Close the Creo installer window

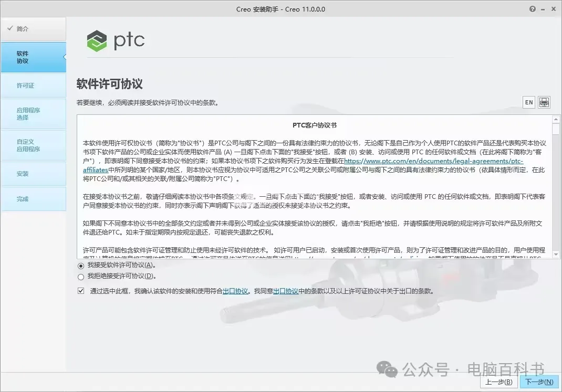554,9
